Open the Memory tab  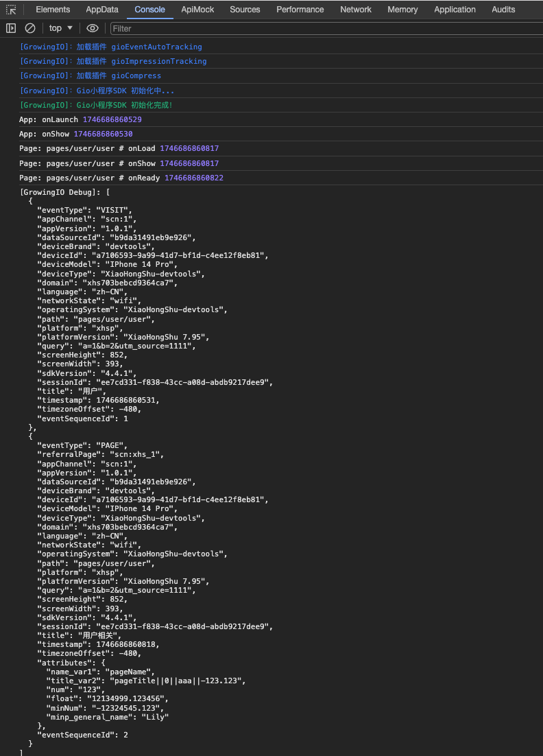click(402, 10)
